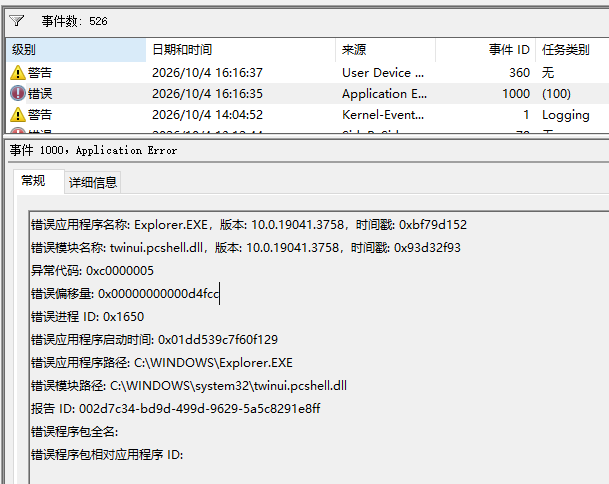The width and height of the screenshot is (609, 484).
Task: Click date 2026/10/4 16:16:37
Action: point(207,73)
